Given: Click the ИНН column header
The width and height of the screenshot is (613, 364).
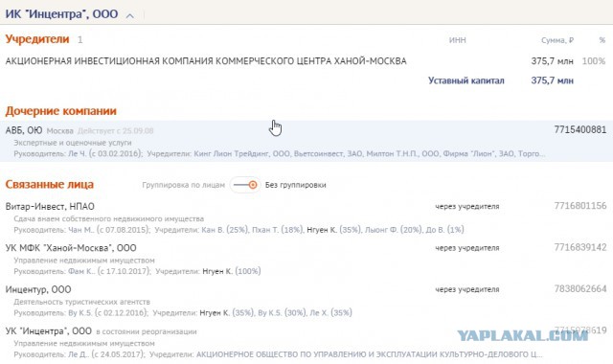Looking at the screenshot, I should click(458, 40).
